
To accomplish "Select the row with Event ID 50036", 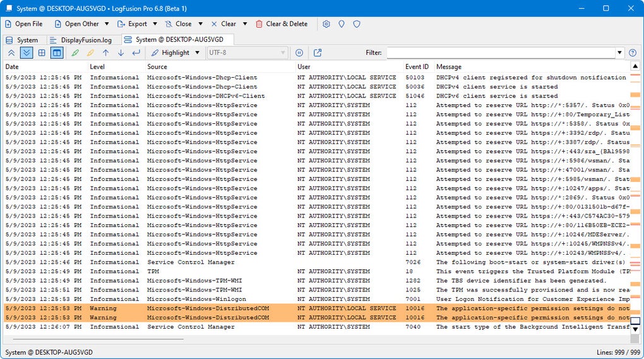I will pos(316,87).
